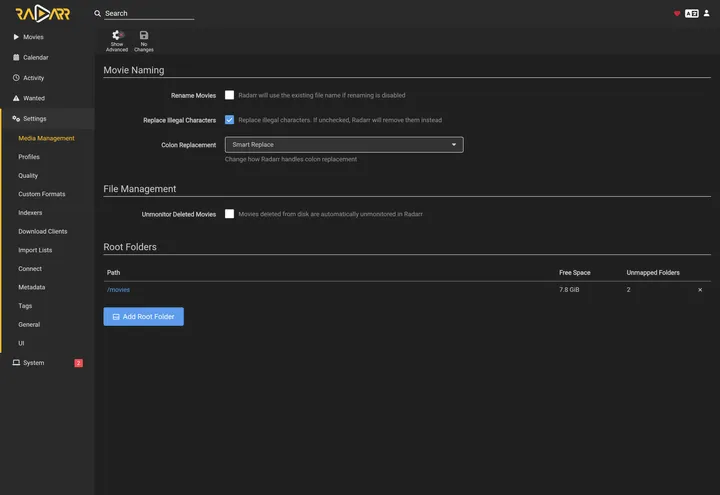This screenshot has height=495, width=720.
Task: Open Wanted in the sidebar
Action: click(x=47, y=98)
